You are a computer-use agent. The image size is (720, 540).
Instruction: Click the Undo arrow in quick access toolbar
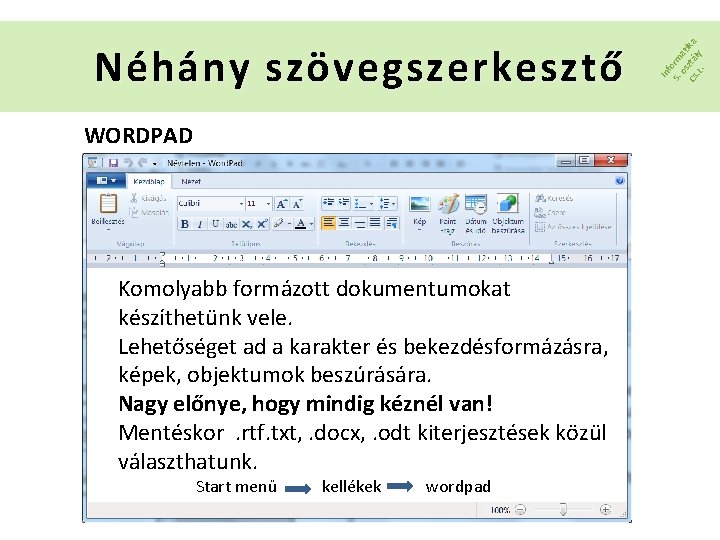pyautogui.click(x=128, y=163)
